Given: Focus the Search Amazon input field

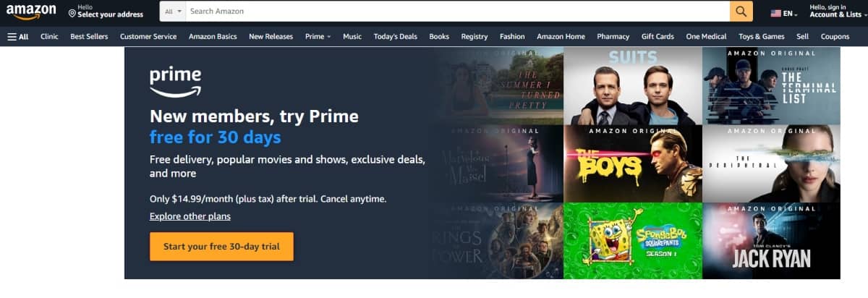Looking at the screenshot, I should 458,12.
